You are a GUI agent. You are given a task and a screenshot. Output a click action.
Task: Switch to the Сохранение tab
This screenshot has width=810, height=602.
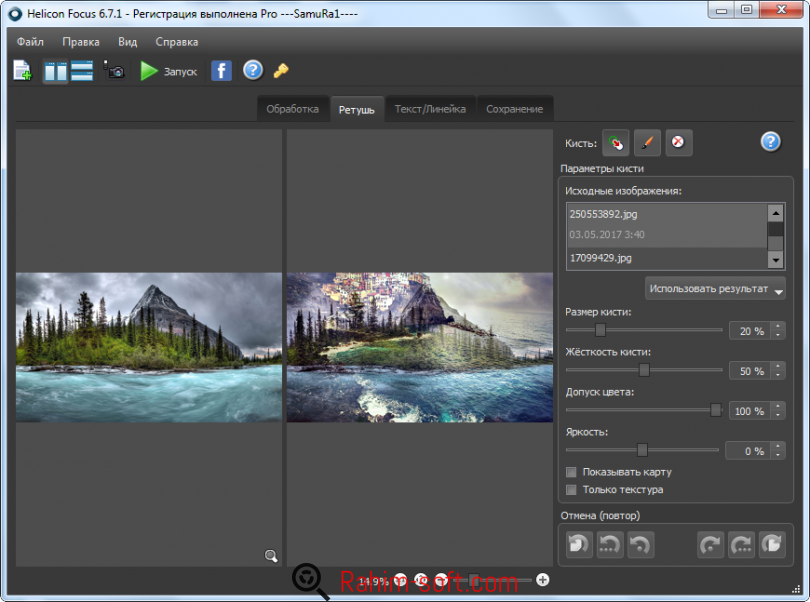(514, 109)
